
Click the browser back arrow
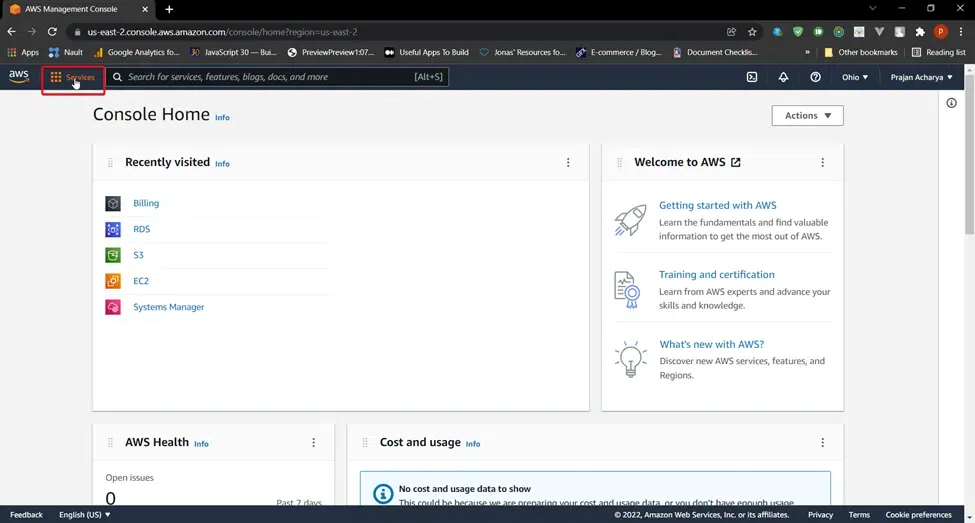(x=12, y=32)
